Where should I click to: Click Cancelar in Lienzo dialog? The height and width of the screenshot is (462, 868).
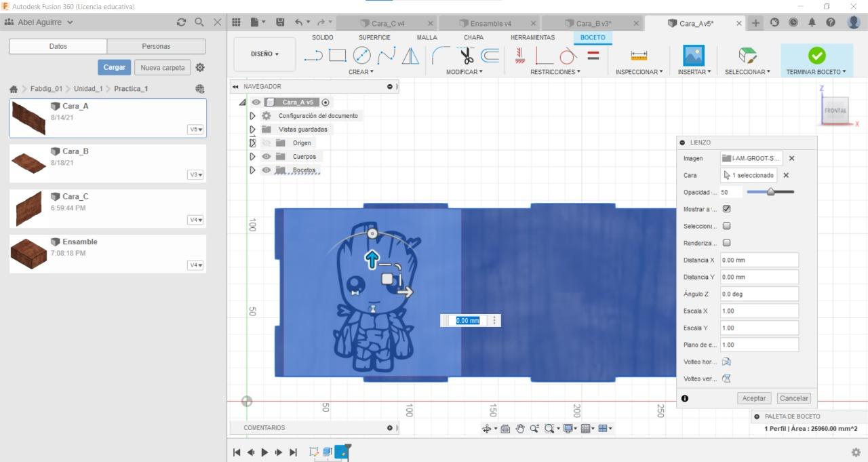(793, 398)
